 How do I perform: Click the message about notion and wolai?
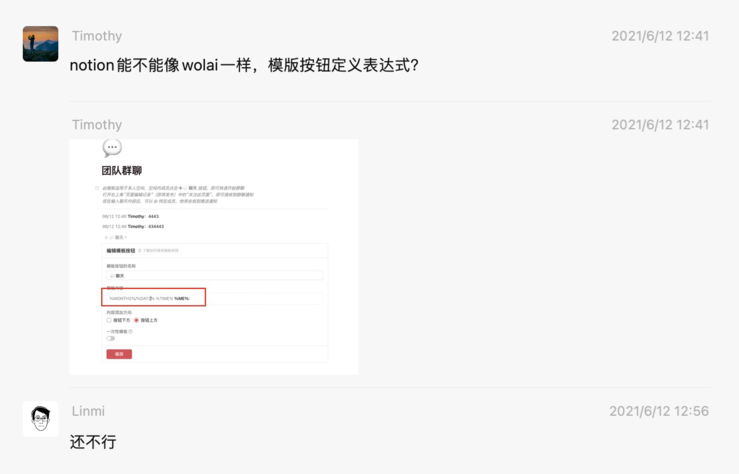click(x=244, y=65)
